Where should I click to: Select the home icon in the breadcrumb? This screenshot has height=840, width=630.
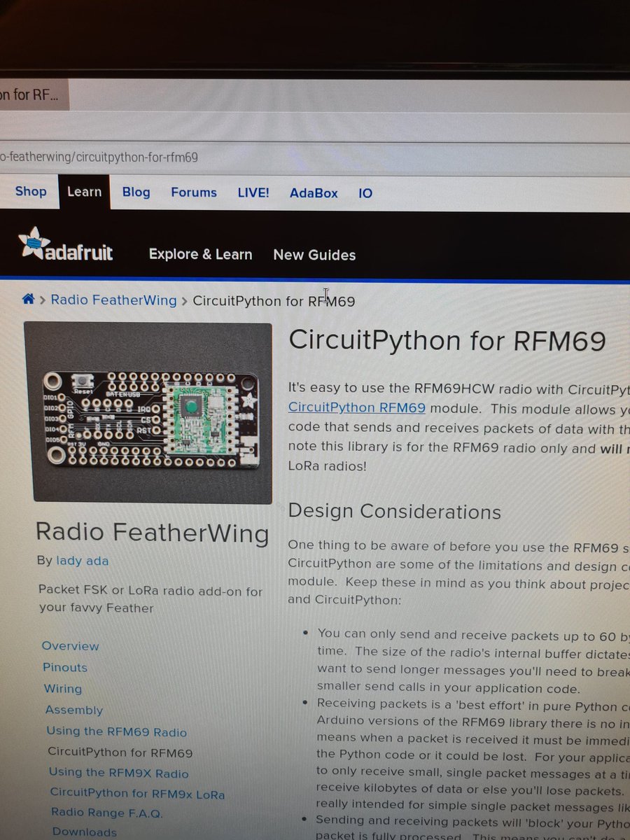tap(28, 299)
